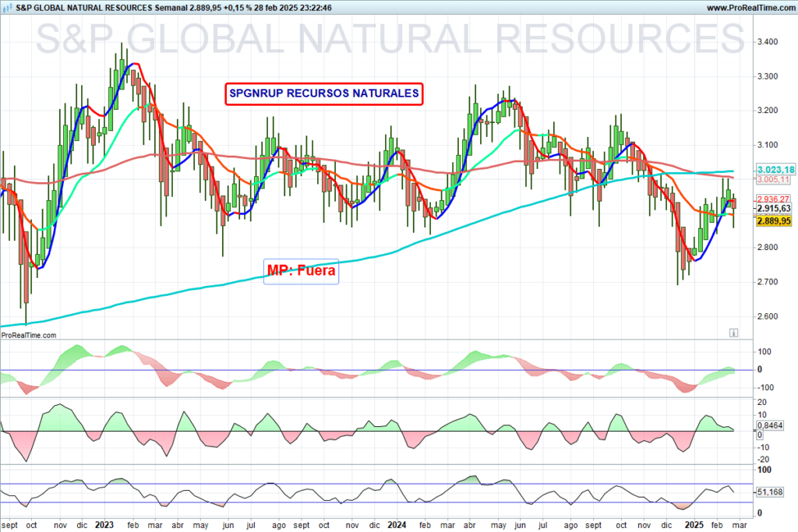The image size is (798, 532).
Task: Click the pink 3.005,11 price label
Action: coord(774,179)
